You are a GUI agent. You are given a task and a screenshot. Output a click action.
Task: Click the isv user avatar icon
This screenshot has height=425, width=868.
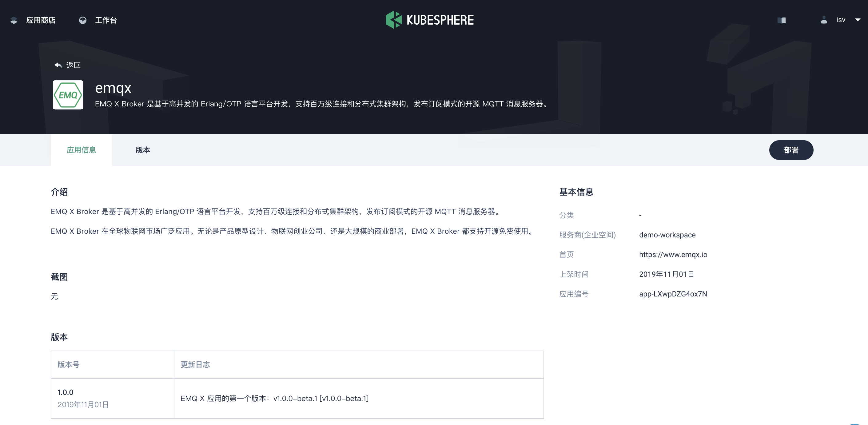click(823, 20)
